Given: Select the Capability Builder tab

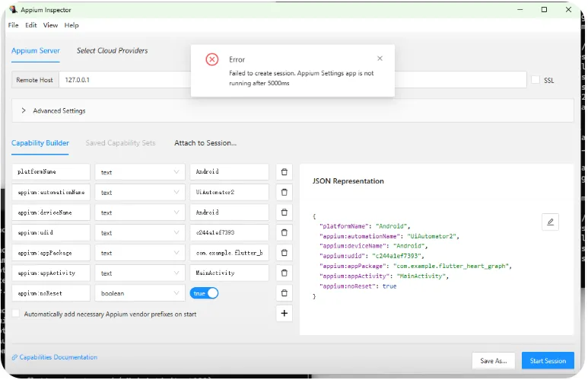Looking at the screenshot, I should tap(40, 143).
